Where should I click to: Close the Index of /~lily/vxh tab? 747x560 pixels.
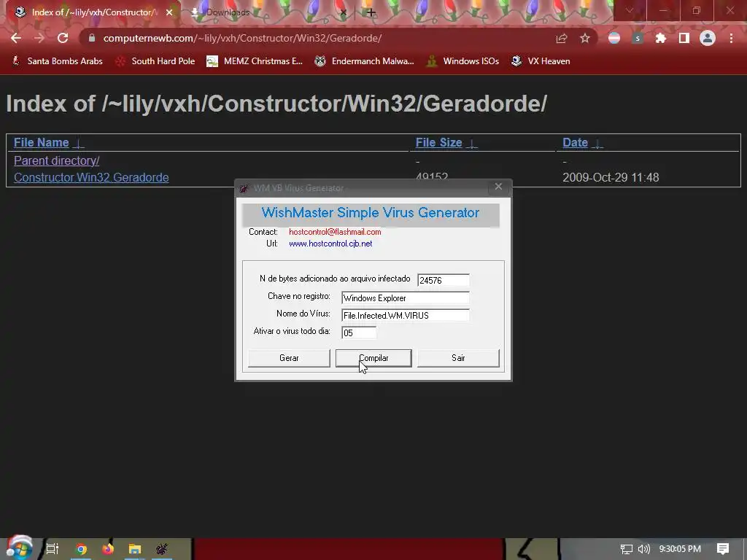(169, 12)
